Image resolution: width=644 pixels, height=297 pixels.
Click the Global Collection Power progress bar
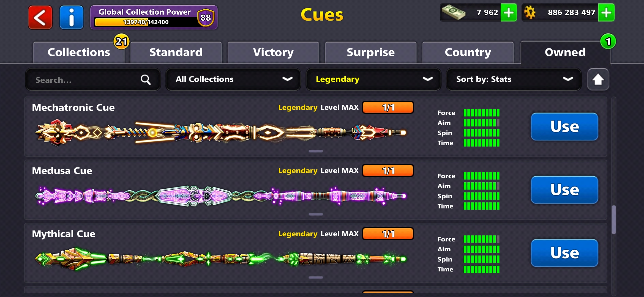click(x=146, y=22)
